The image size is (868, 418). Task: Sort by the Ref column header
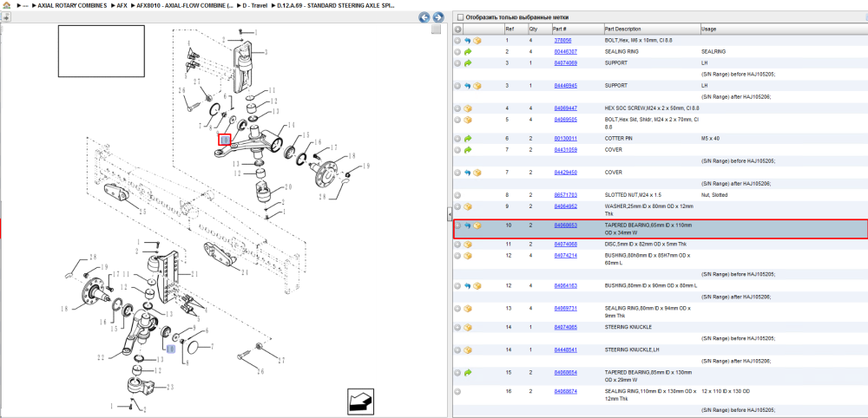coord(509,29)
